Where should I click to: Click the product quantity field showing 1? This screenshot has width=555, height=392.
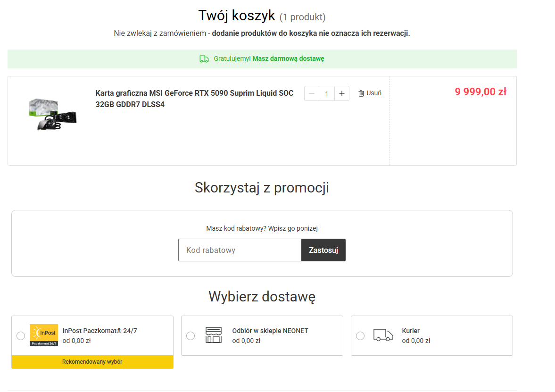click(326, 93)
